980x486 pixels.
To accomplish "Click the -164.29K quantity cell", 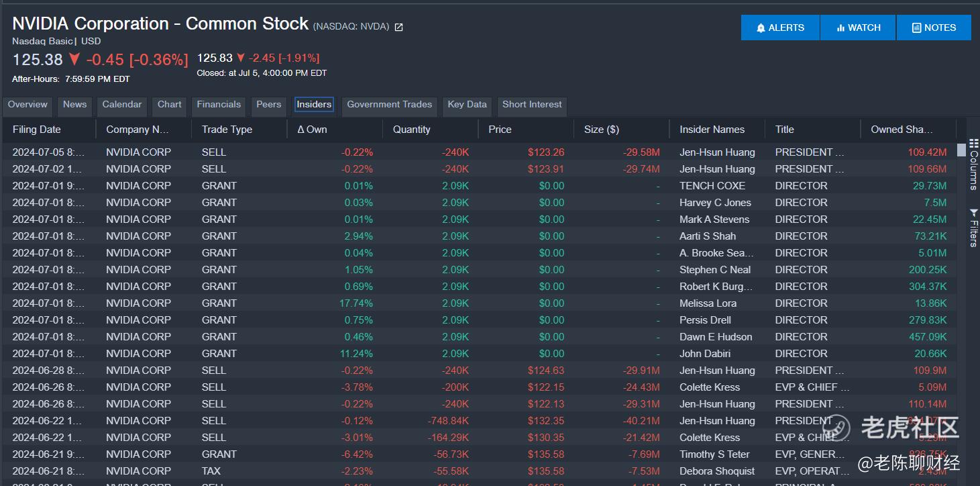I will coord(448,438).
